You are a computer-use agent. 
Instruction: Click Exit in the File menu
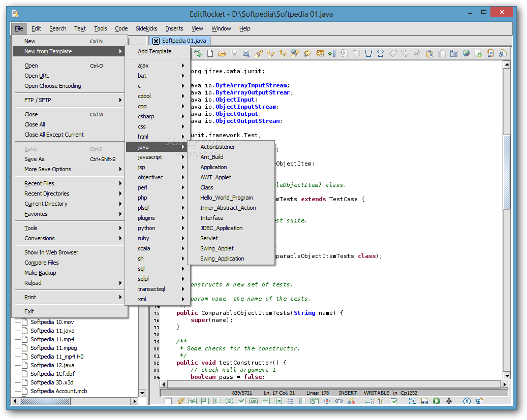tap(70, 311)
